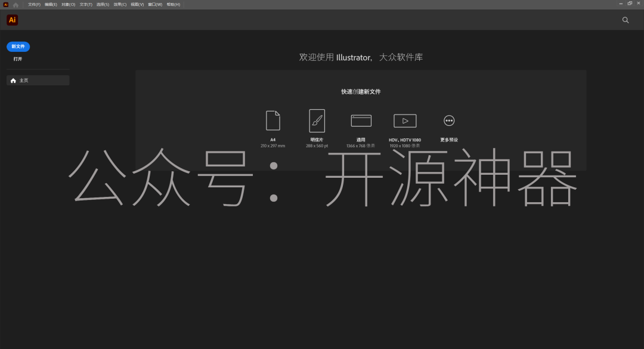Open the 视图(V) menu
The width and height of the screenshot is (644, 349).
(137, 5)
